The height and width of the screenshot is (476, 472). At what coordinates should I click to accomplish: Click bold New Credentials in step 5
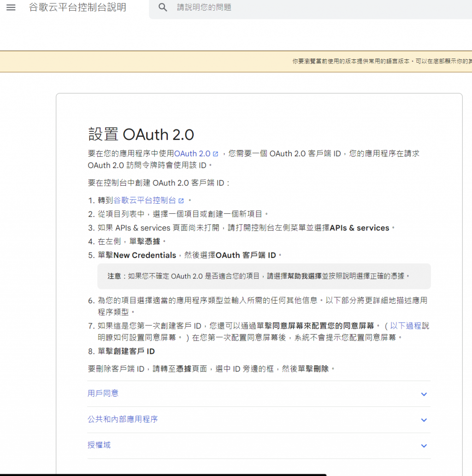click(145, 255)
